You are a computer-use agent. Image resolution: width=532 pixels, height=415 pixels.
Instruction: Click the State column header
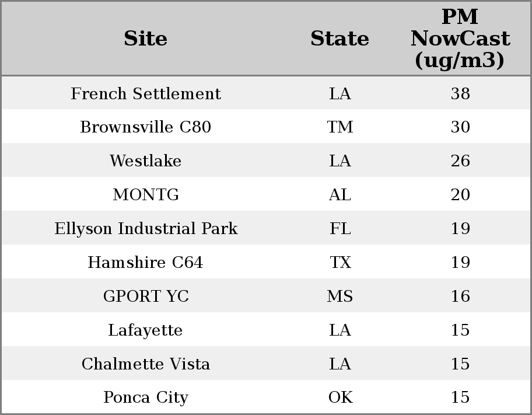(339, 39)
